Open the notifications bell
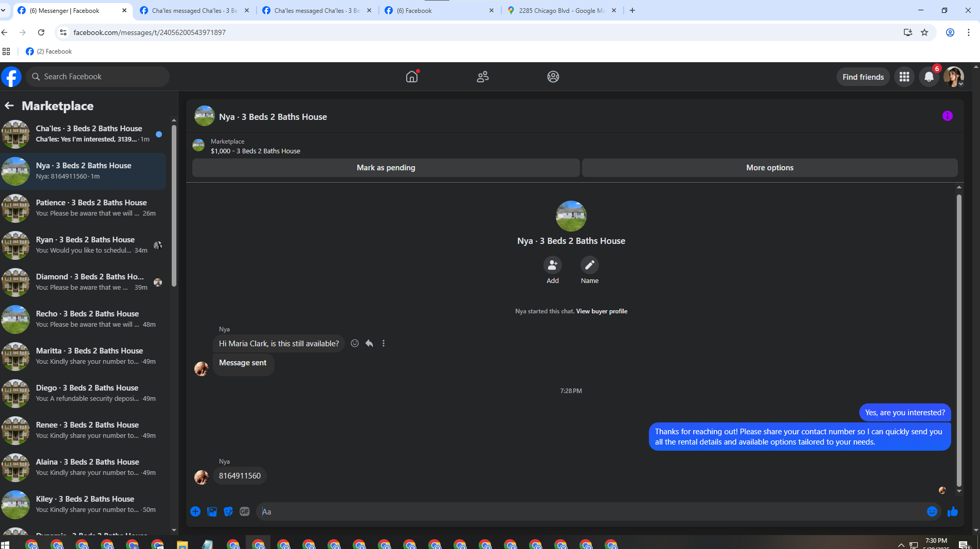The image size is (980, 549). (x=929, y=77)
